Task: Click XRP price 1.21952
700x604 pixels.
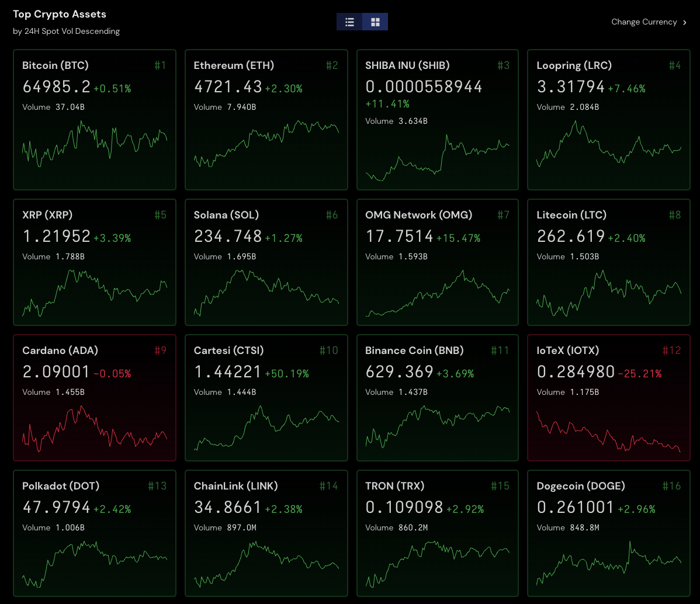Action: pyautogui.click(x=57, y=236)
